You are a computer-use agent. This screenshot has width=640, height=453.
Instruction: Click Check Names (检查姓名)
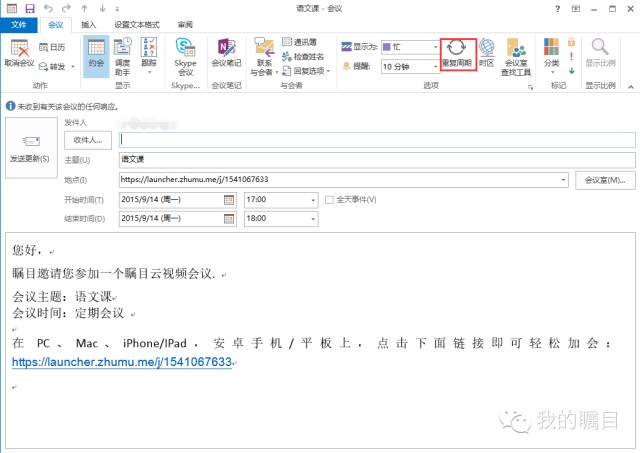[303, 56]
